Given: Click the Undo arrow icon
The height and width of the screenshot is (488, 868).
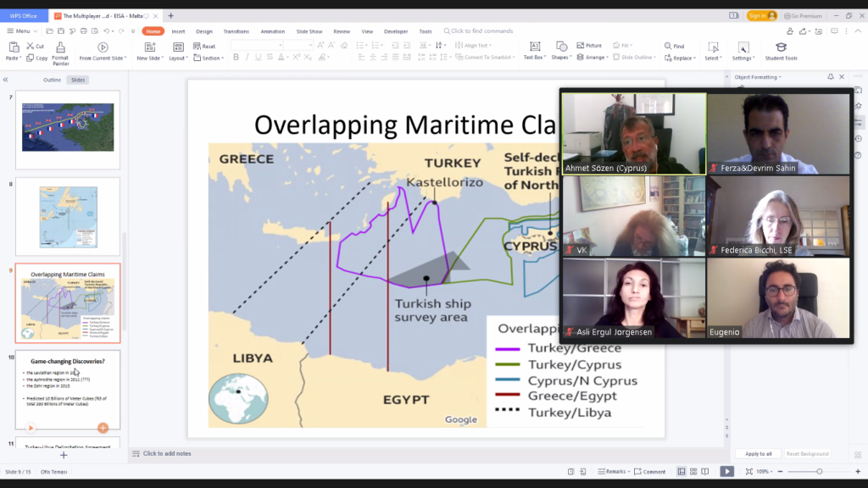Looking at the screenshot, I should [106, 31].
